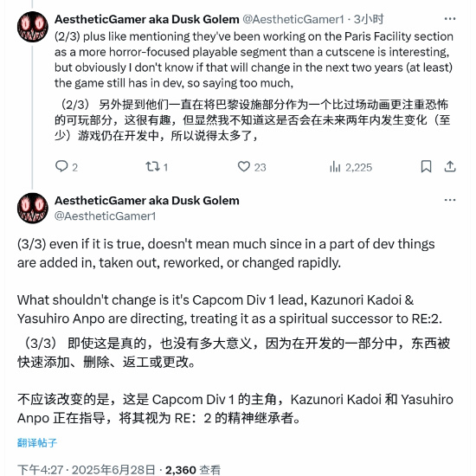Share the 2/3 post
This screenshot has height=476, width=476.
450,167
